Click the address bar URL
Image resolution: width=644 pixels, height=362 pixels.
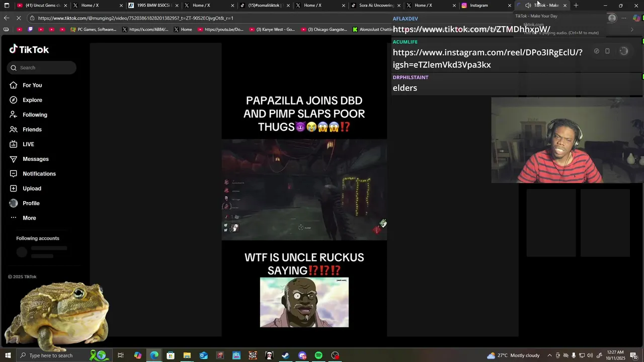click(135, 18)
